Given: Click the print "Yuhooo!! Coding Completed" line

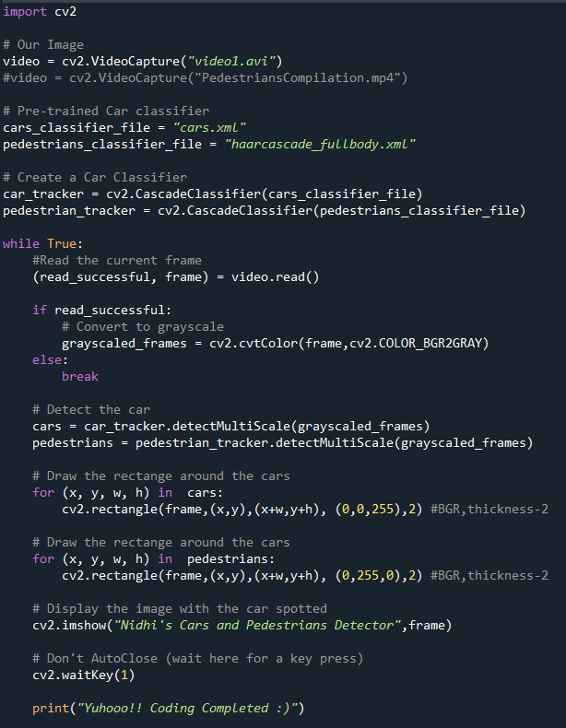Looking at the screenshot, I should (x=168, y=709).
